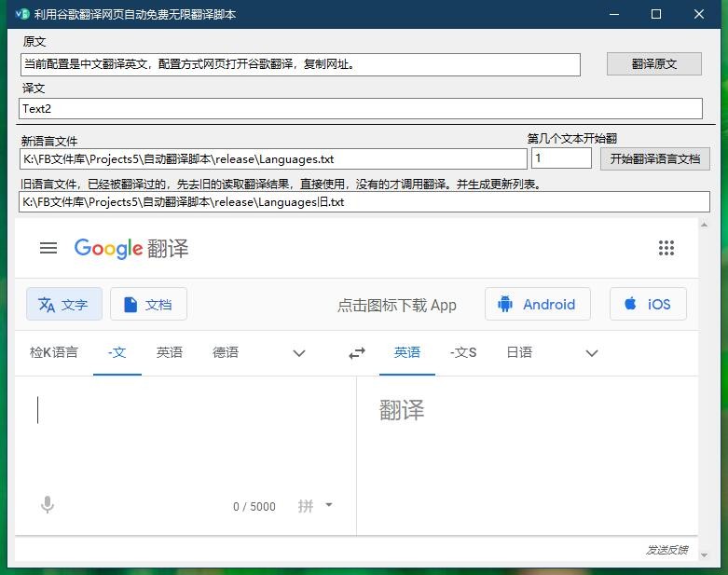Click the 翻译原文 button
This screenshot has height=575, width=728.
click(x=653, y=63)
